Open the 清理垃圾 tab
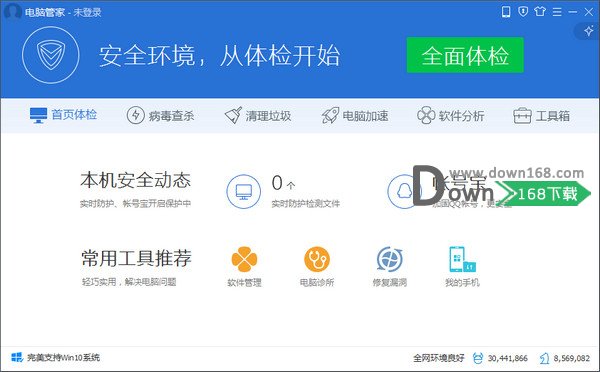The height and width of the screenshot is (372, 600). pos(258,115)
